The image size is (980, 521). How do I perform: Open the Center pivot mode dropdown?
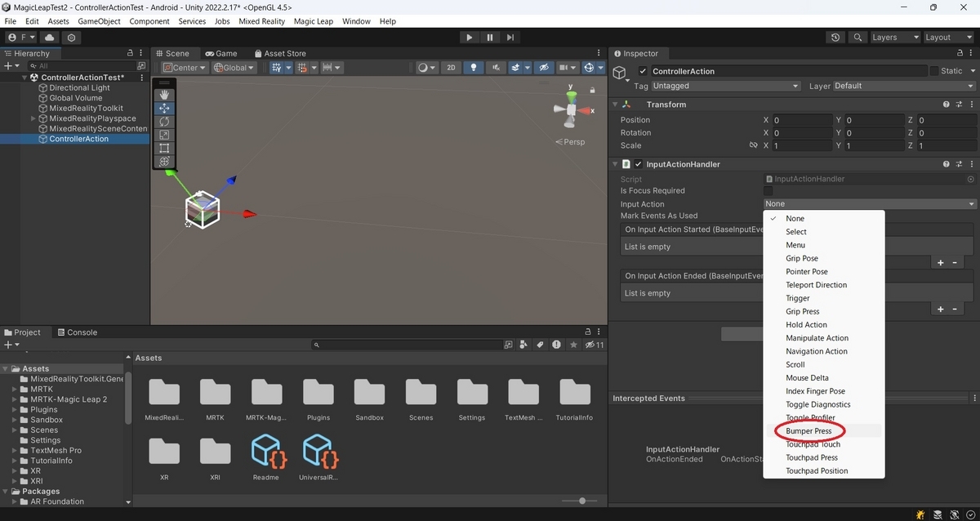[x=185, y=68]
